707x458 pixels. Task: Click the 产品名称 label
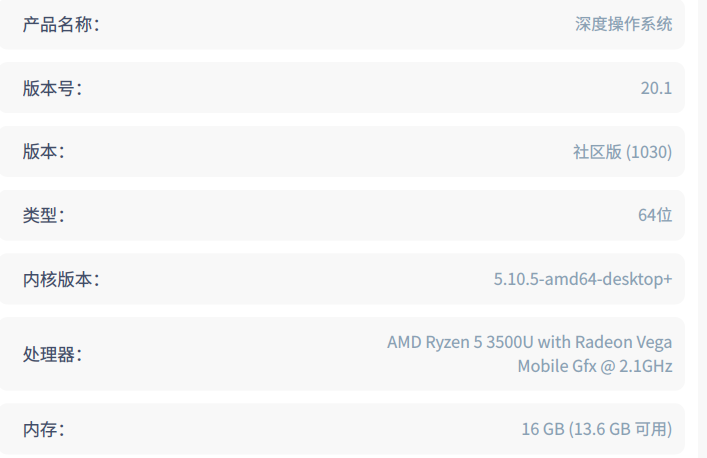click(x=61, y=25)
